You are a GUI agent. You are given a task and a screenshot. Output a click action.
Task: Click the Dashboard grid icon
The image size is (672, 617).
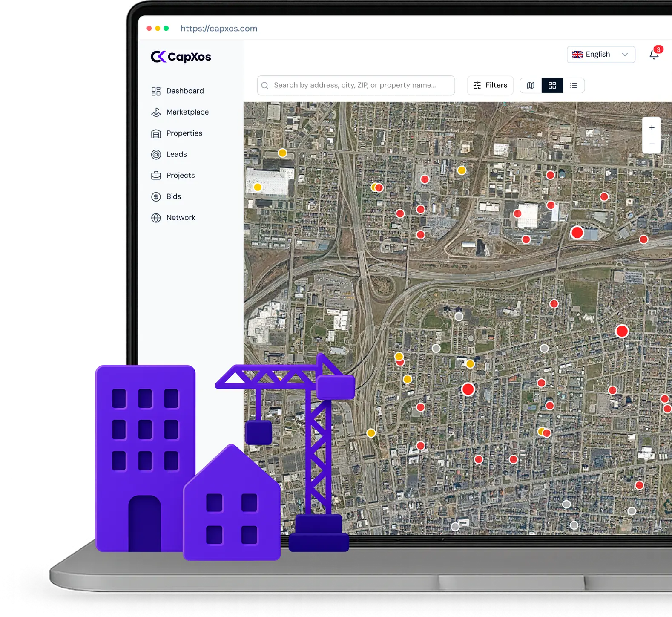(156, 91)
